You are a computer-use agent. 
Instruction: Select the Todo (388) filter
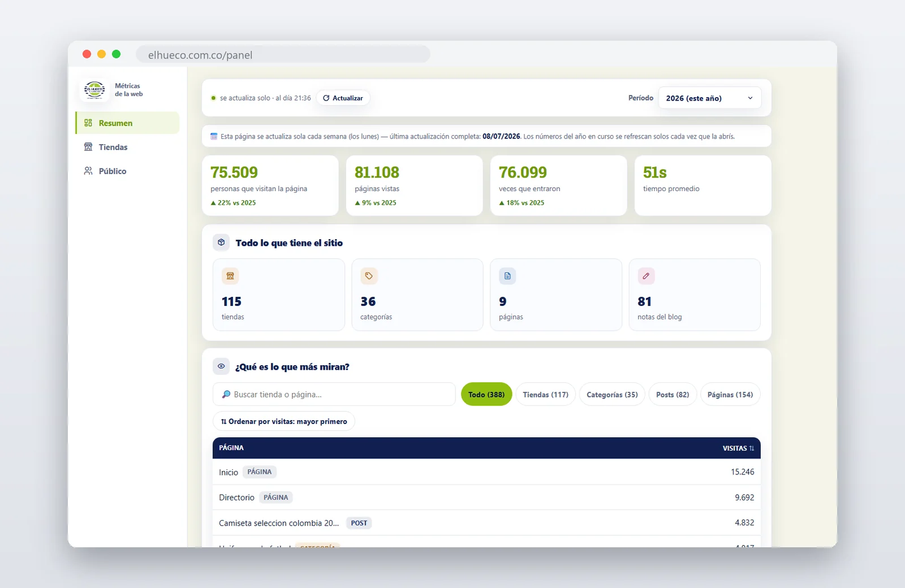tap(486, 394)
